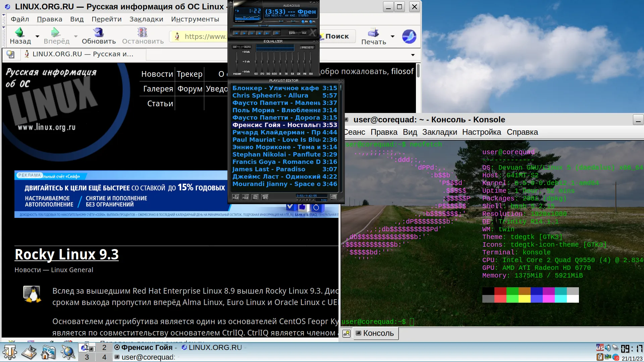Click the remove file button in playlist editor
644x362 pixels.
point(246,197)
